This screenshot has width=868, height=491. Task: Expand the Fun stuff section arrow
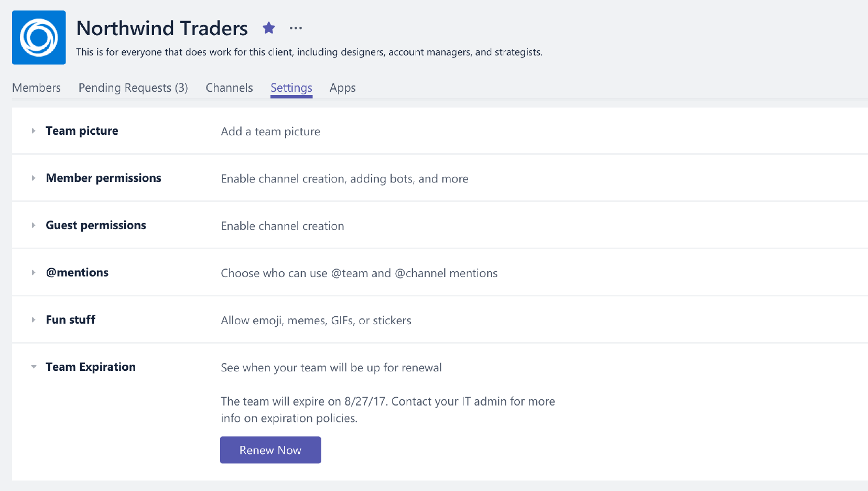[x=34, y=319]
